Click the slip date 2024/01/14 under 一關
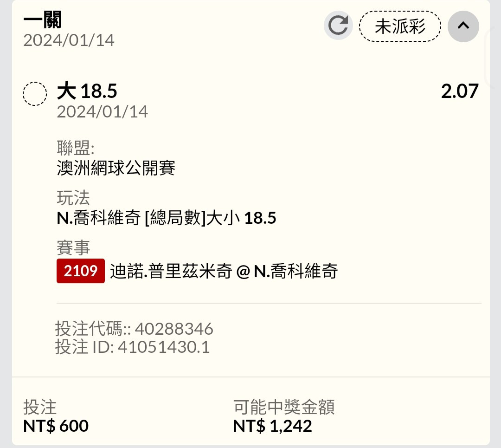The width and height of the screenshot is (501, 448). point(69,40)
